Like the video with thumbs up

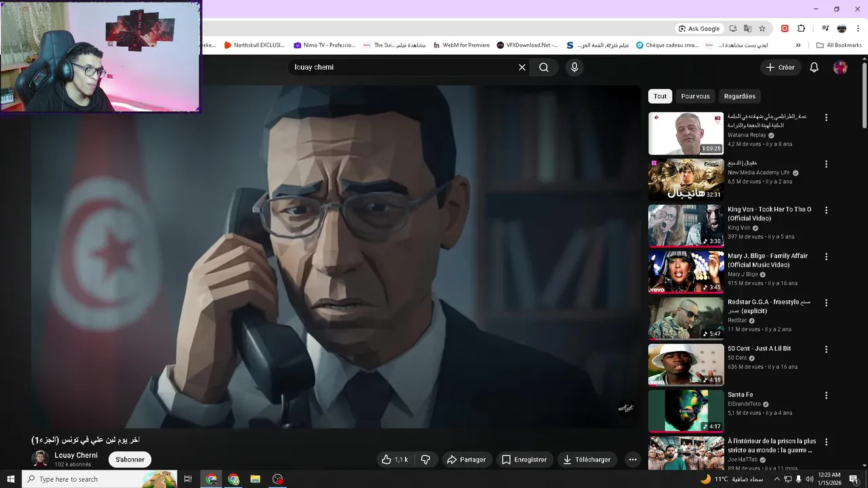[394, 460]
